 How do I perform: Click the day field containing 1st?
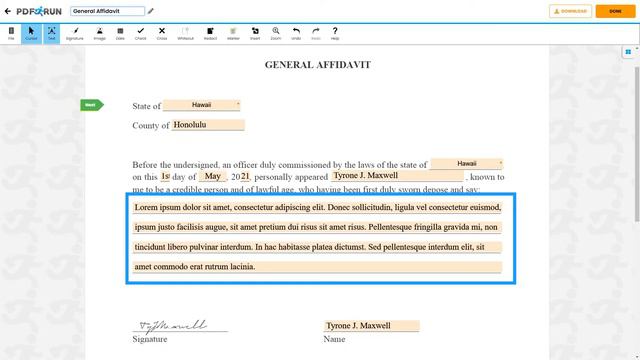pyautogui.click(x=165, y=176)
